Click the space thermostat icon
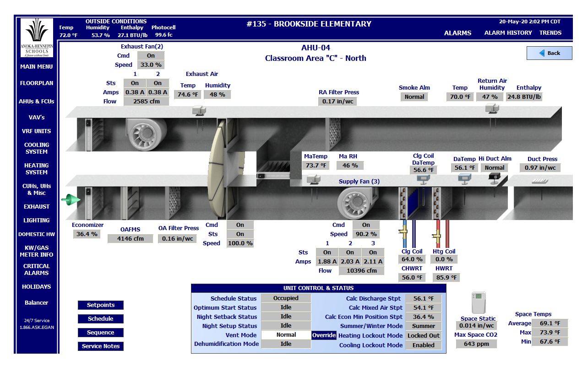Image resolution: width=588 pixels, height=366 pixels. click(x=479, y=303)
